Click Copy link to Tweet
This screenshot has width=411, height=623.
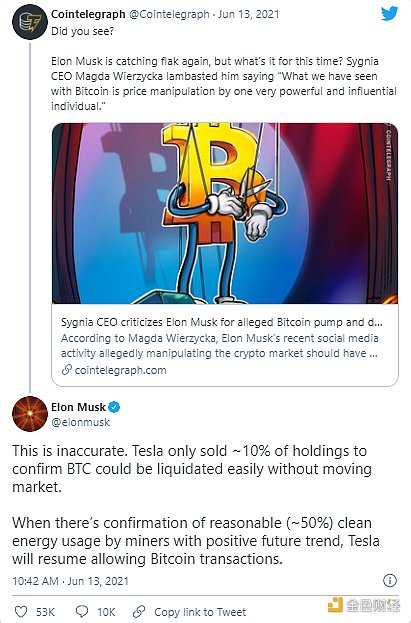pyautogui.click(x=200, y=612)
